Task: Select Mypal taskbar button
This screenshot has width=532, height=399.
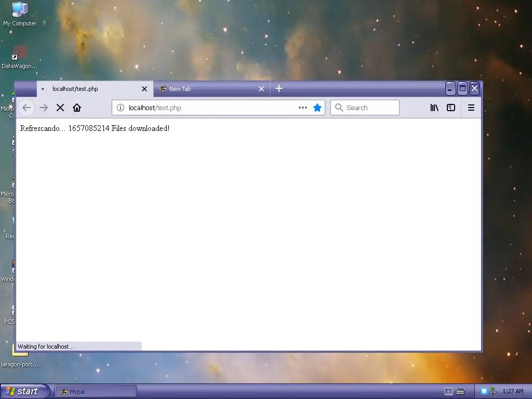Action: click(96, 392)
